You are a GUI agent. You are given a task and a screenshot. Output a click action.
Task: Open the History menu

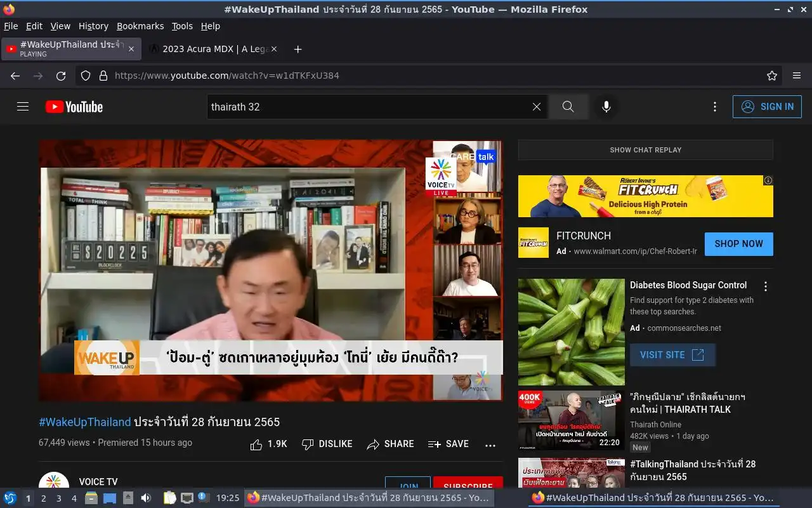(93, 26)
